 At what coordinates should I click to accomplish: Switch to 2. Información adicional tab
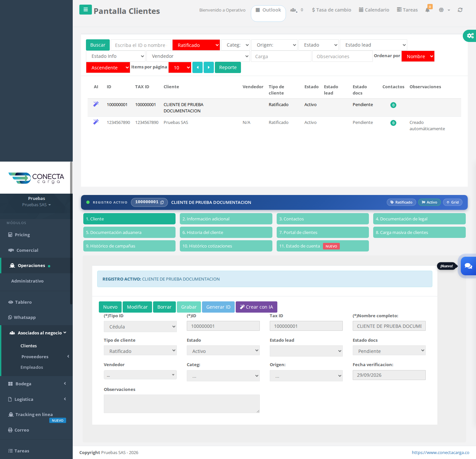pyautogui.click(x=226, y=219)
